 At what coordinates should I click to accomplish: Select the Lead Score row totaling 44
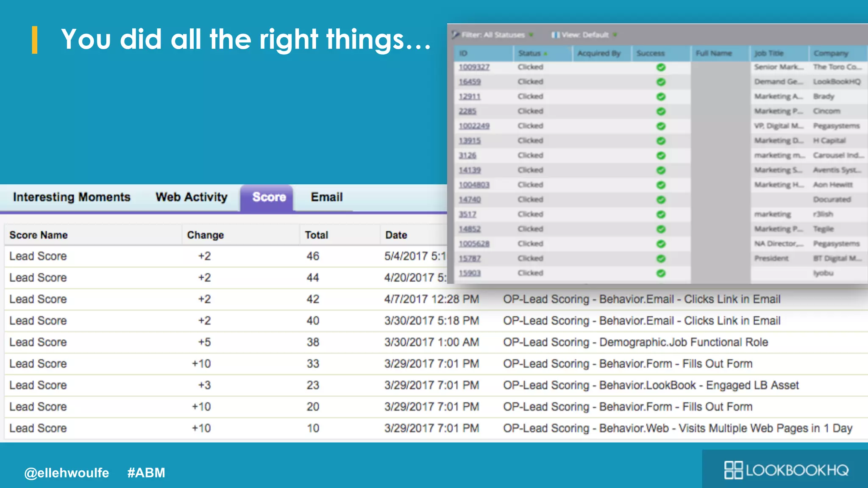[226, 278]
